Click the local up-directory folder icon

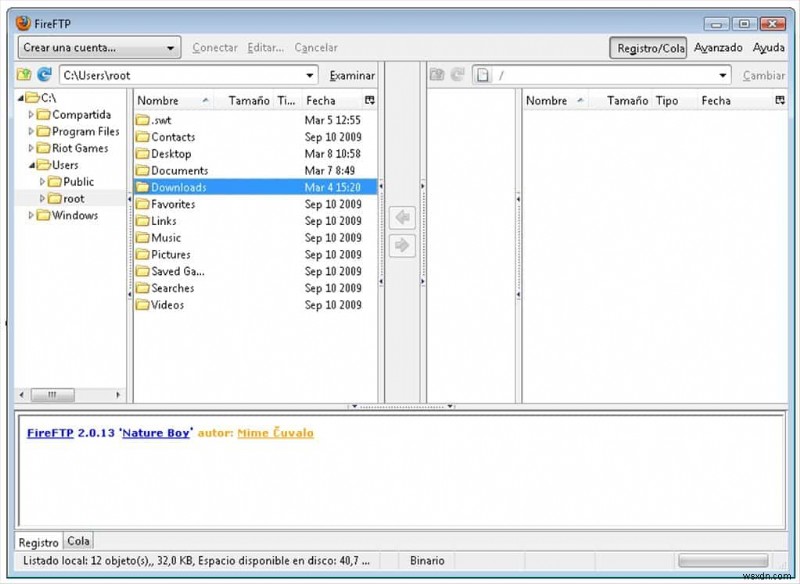tap(23, 74)
